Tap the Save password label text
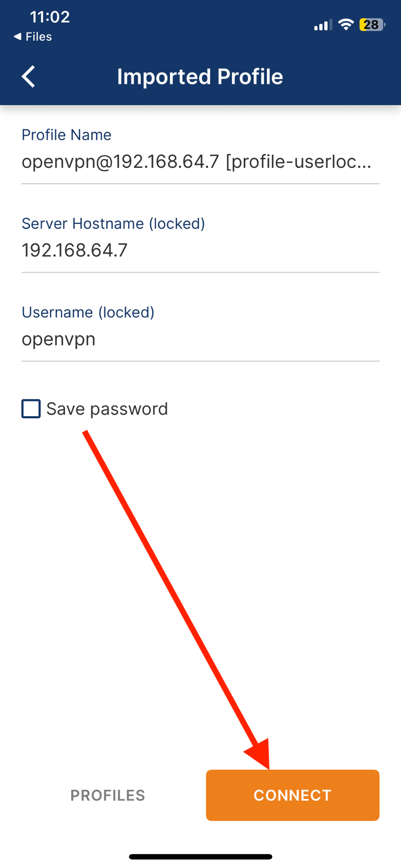This screenshot has width=401, height=868. point(107,409)
